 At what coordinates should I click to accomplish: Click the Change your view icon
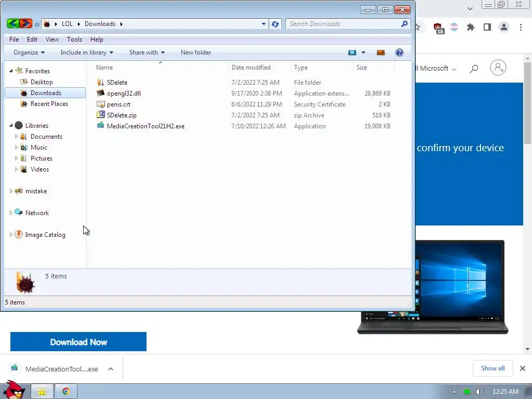click(x=352, y=52)
